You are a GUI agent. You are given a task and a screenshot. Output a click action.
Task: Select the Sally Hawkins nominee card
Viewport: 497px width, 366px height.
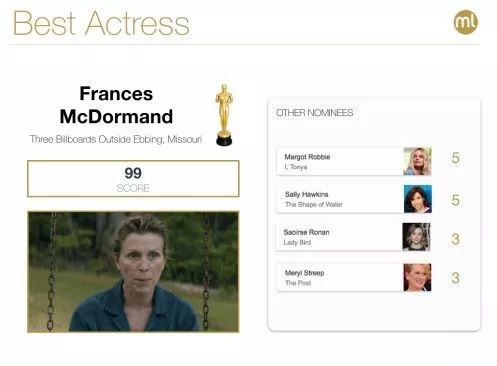tap(354, 199)
